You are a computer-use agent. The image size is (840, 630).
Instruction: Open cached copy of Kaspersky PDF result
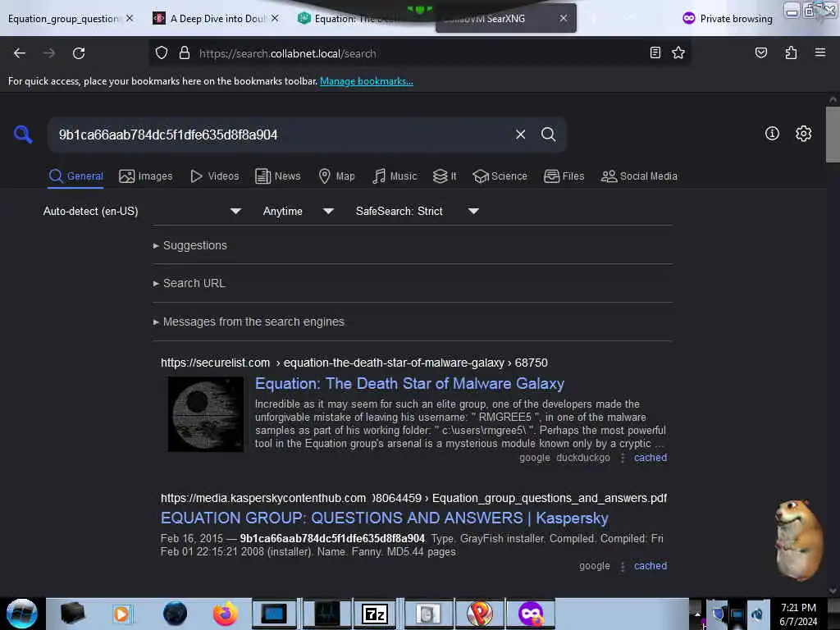click(x=651, y=566)
